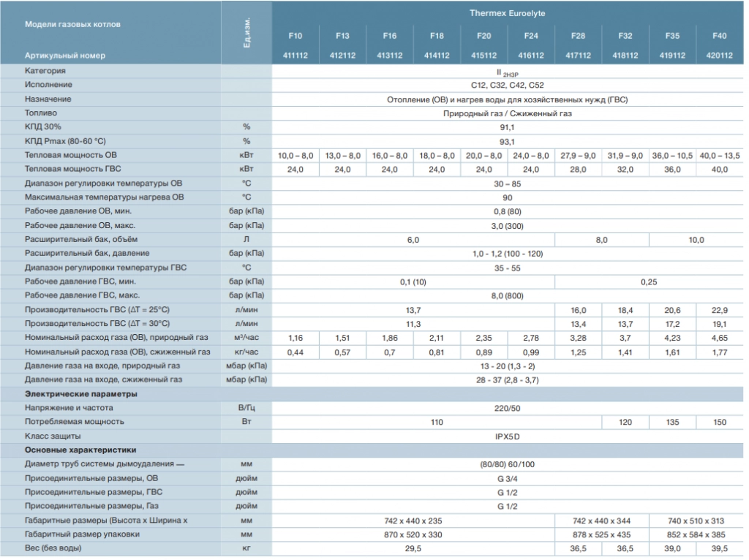
Task: Click the 'Модели газовых котлов' header label
Action: pos(73,24)
